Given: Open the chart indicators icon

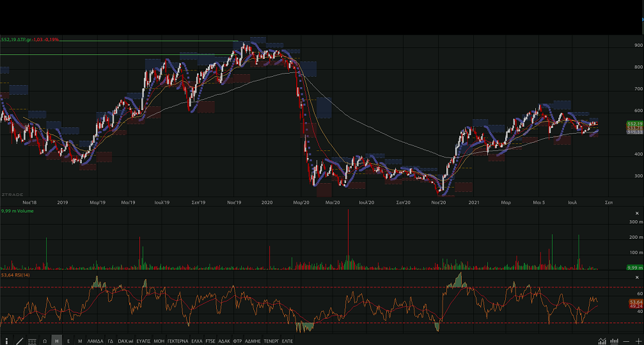Looking at the screenshot, I should click(602, 341).
